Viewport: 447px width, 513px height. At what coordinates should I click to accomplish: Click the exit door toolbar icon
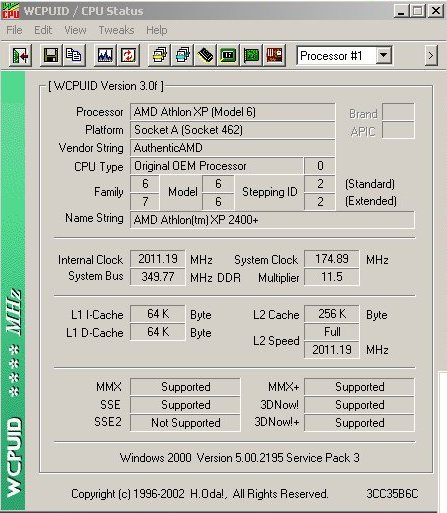click(x=20, y=55)
